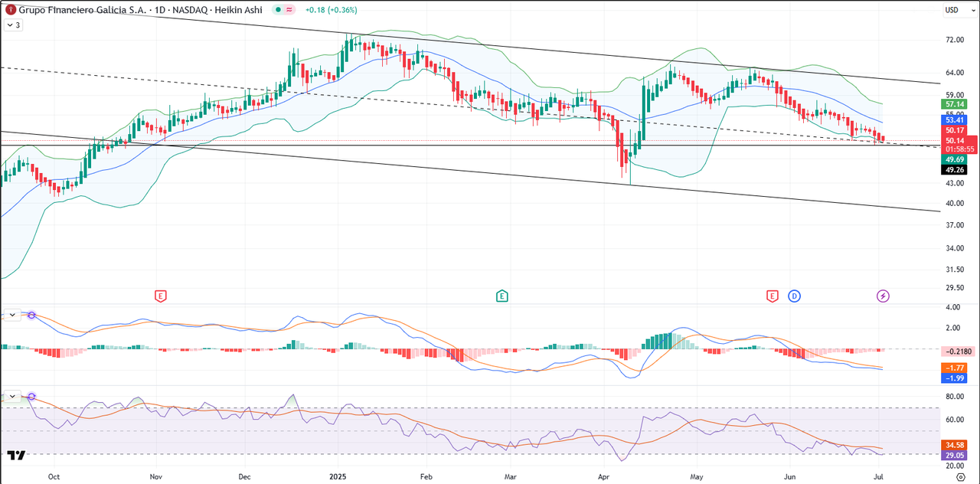Viewport: 980px width, 484px height.
Task: Click the orange -1.77 signal value label
Action: tap(954, 368)
